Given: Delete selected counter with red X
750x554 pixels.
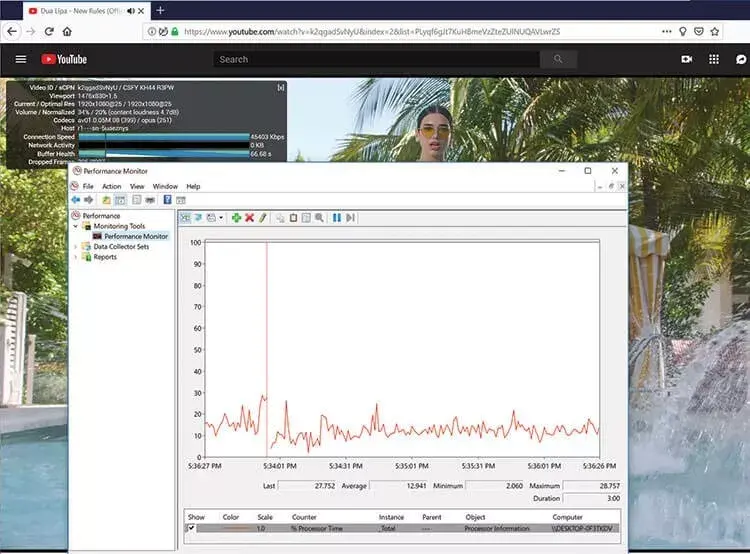Looking at the screenshot, I should click(x=249, y=218).
